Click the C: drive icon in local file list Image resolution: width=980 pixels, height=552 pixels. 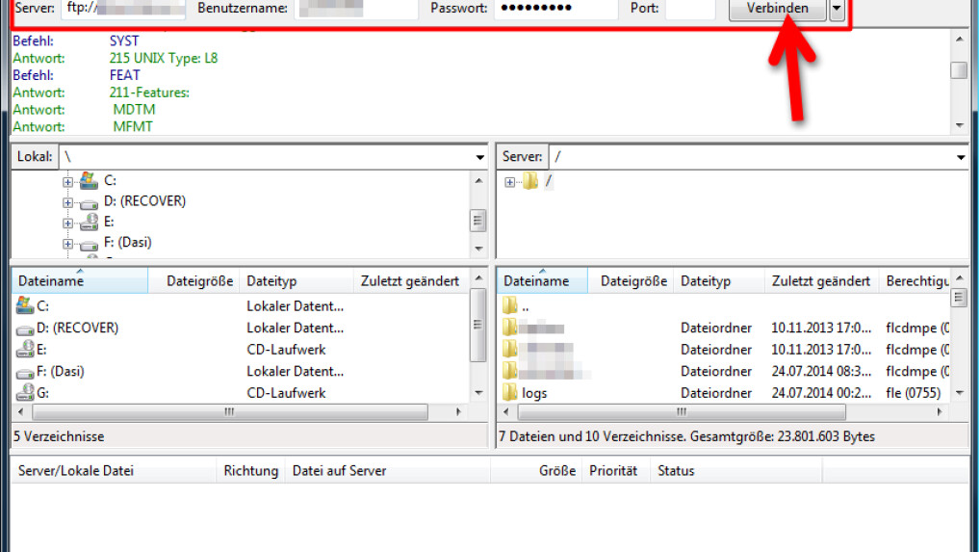click(25, 305)
